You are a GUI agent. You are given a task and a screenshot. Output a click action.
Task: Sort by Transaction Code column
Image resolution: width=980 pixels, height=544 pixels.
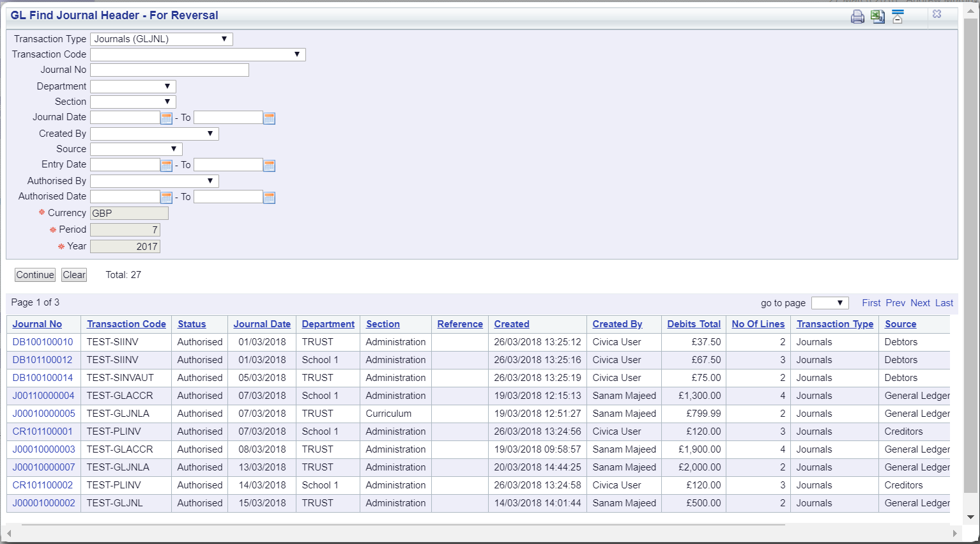126,324
